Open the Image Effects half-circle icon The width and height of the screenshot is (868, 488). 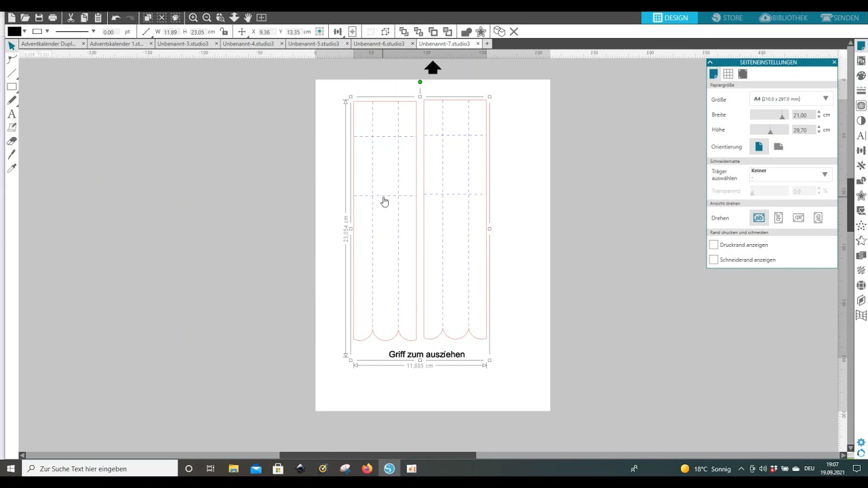[861, 121]
